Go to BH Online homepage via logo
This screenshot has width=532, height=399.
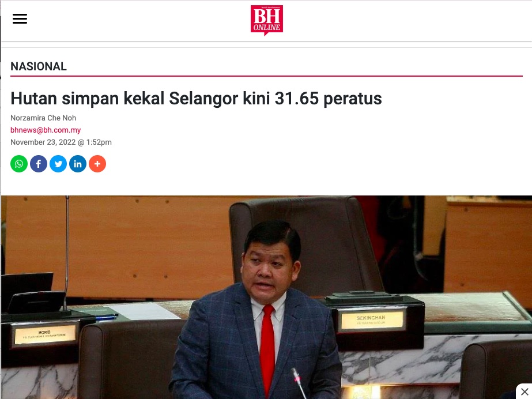[x=267, y=20]
